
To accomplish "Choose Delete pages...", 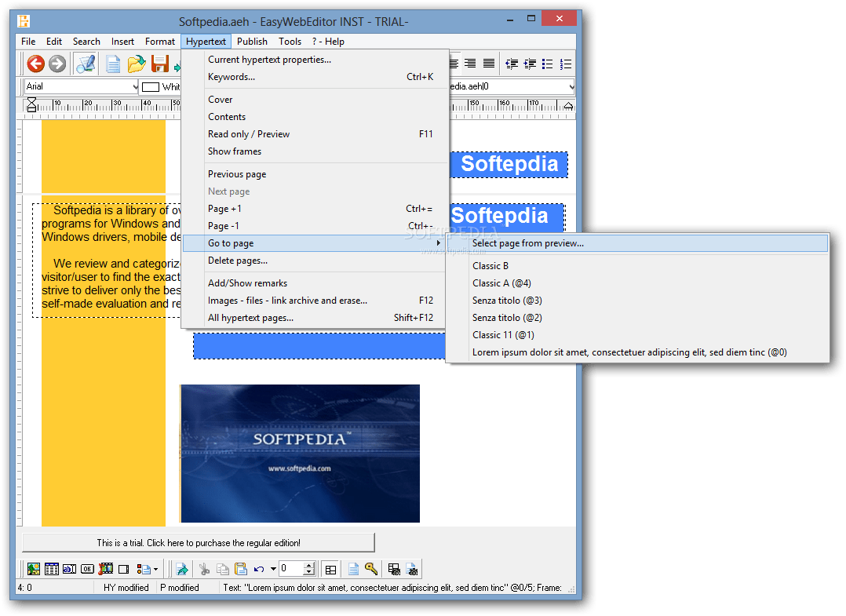I will coord(314,261).
